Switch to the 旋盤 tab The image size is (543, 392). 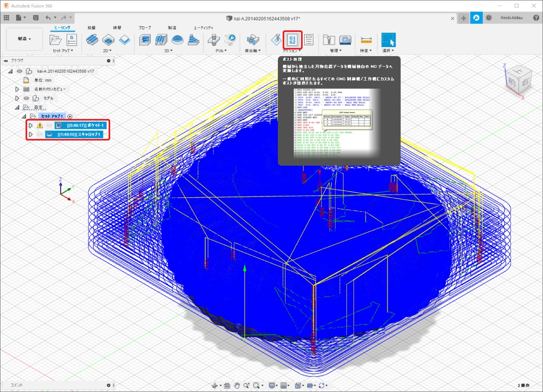91,28
